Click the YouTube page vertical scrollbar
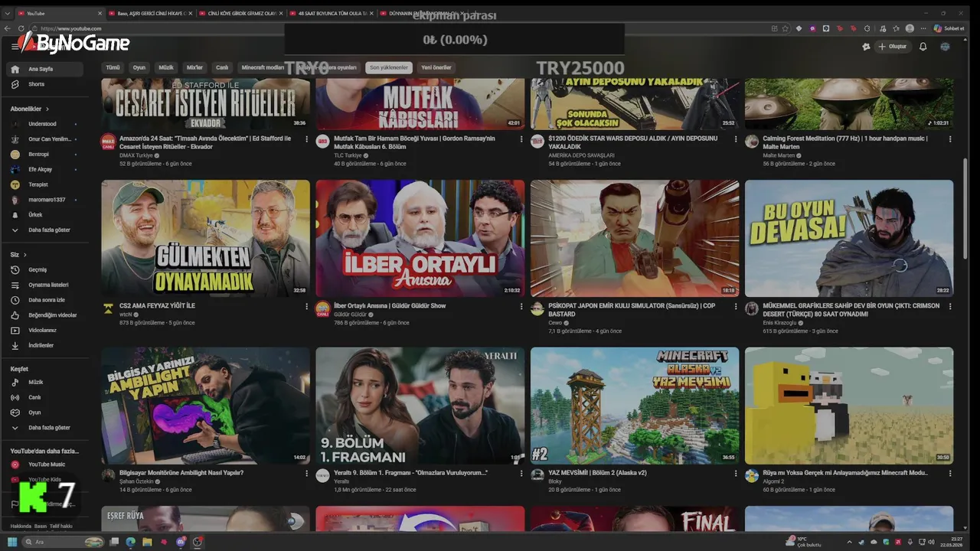The image size is (980, 551). click(965, 208)
